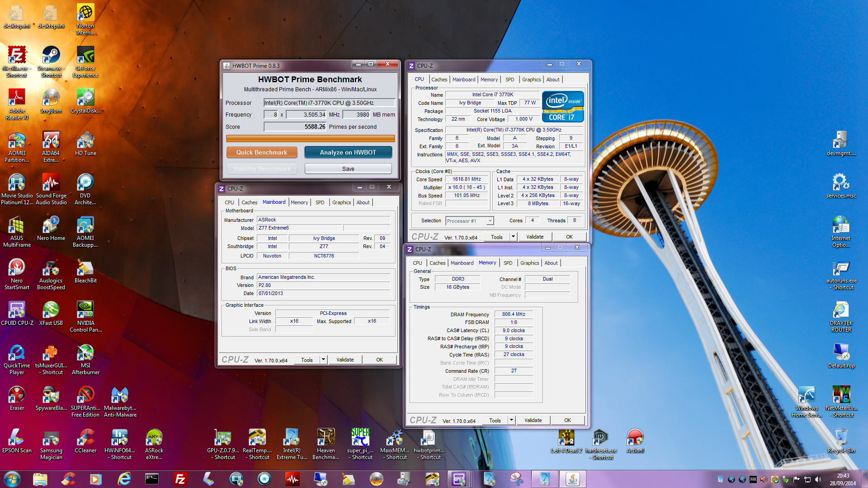The height and width of the screenshot is (488, 868).
Task: Open the ASRock eXtreme desktop icon
Action: (x=154, y=444)
